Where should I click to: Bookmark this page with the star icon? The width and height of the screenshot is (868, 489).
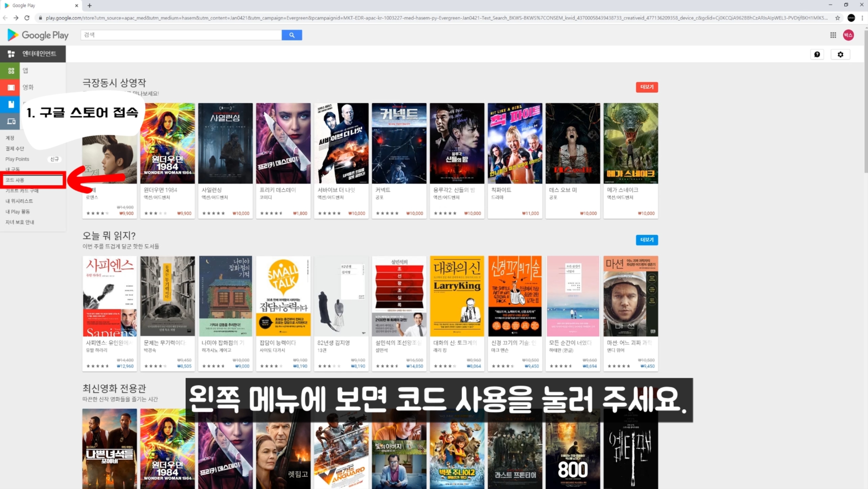pos(837,18)
